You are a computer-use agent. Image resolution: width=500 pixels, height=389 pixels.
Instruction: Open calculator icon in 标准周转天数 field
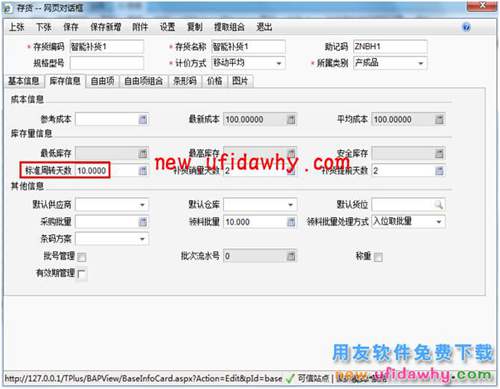143,171
